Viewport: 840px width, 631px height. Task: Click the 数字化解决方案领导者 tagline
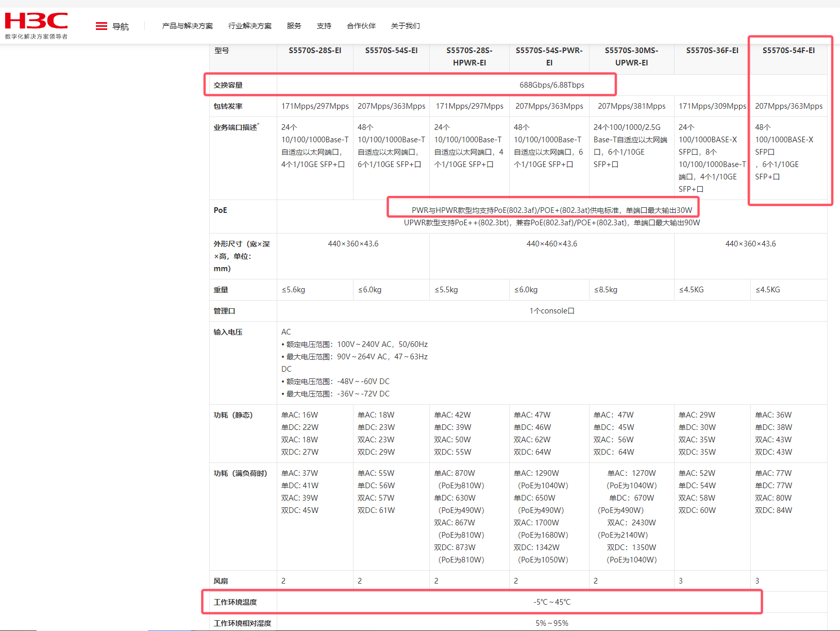tap(36, 37)
